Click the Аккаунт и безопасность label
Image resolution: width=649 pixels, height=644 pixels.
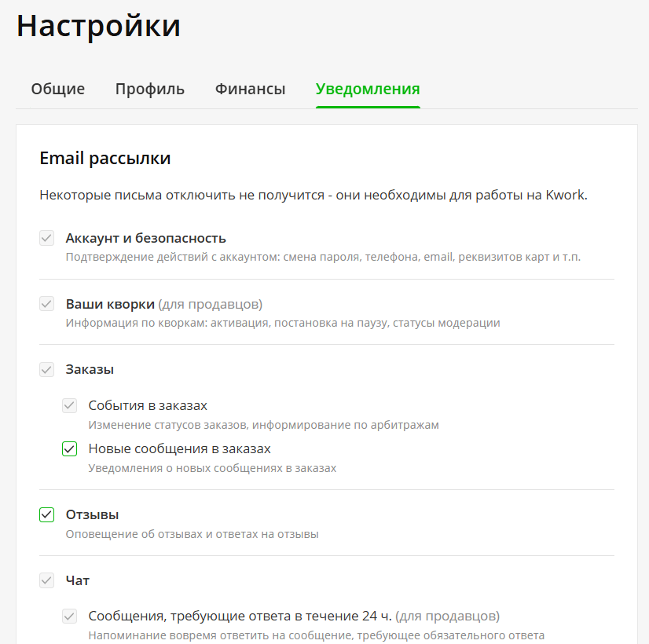[x=145, y=238]
